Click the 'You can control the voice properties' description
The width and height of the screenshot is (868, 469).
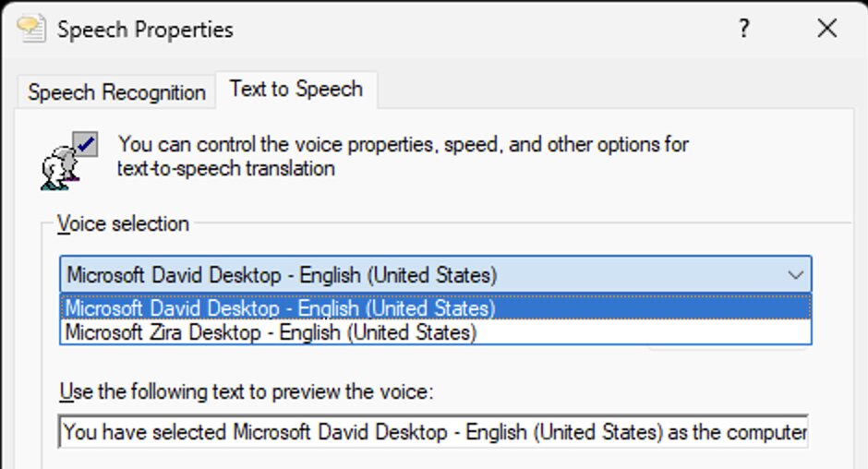pyautogui.click(x=403, y=145)
